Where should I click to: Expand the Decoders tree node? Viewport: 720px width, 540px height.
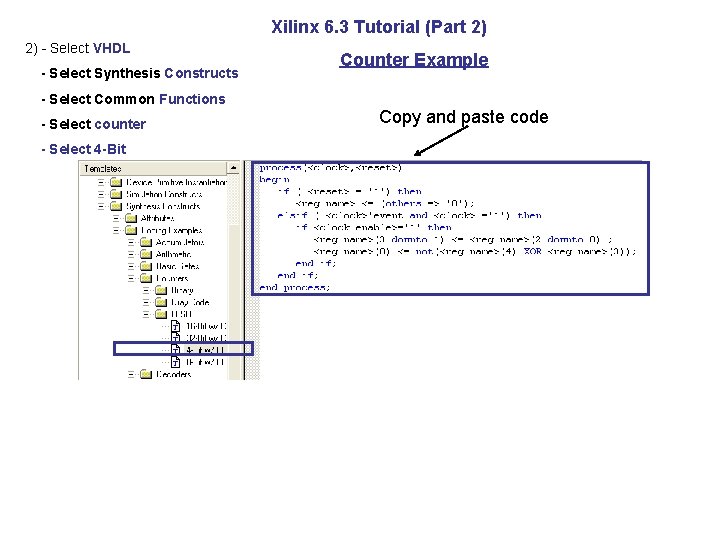pos(131,374)
